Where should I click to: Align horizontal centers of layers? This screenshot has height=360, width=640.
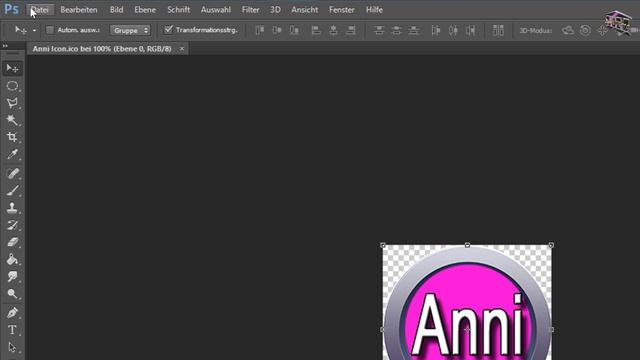[333, 30]
